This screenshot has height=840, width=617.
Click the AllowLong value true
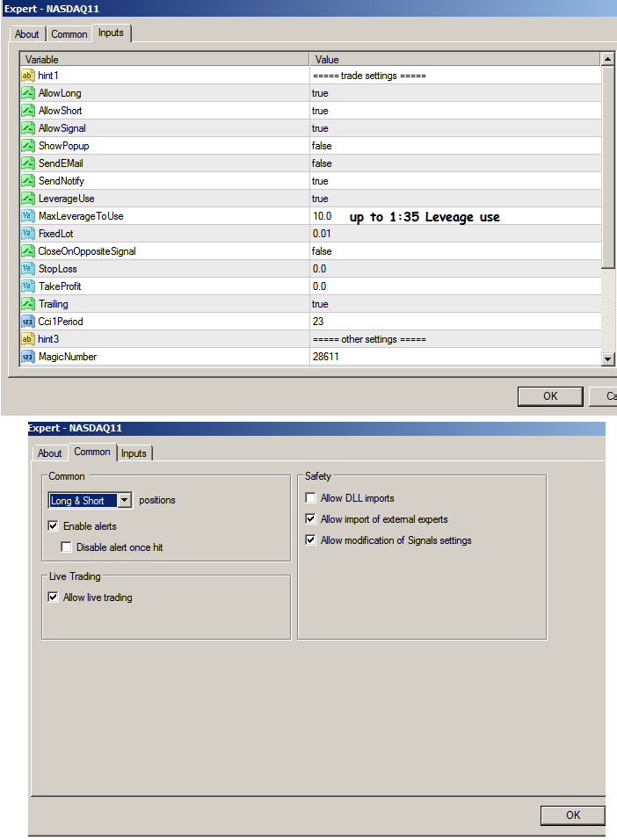[320, 93]
